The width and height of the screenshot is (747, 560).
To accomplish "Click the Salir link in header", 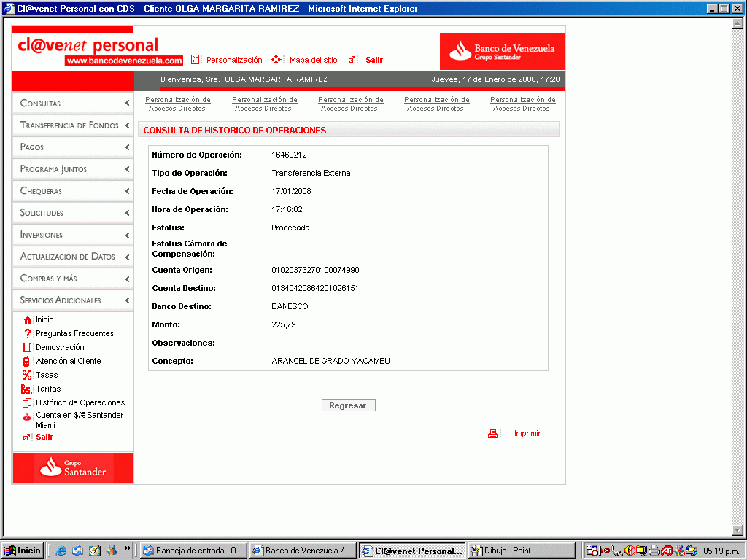I will click(374, 60).
